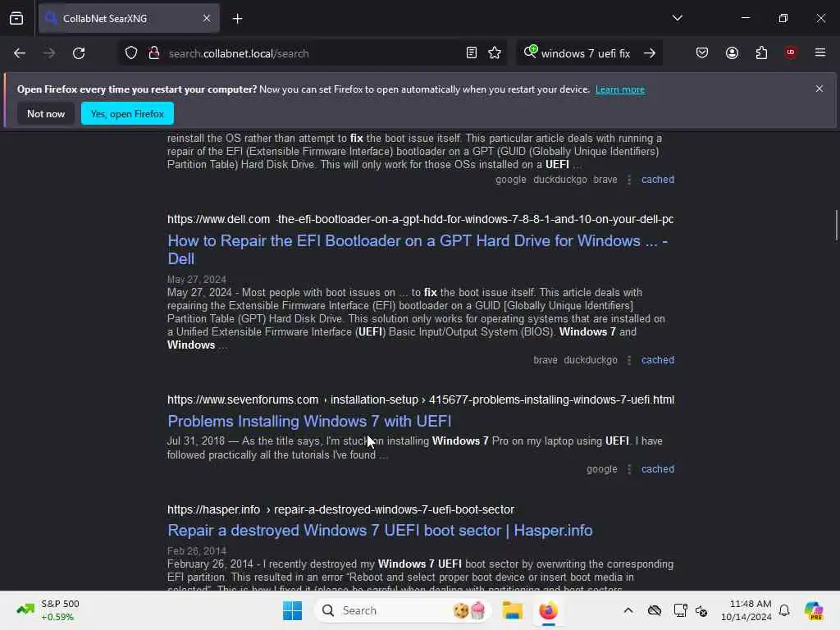The image size is (840, 630).
Task: Reload the current page
Action: click(x=79, y=53)
